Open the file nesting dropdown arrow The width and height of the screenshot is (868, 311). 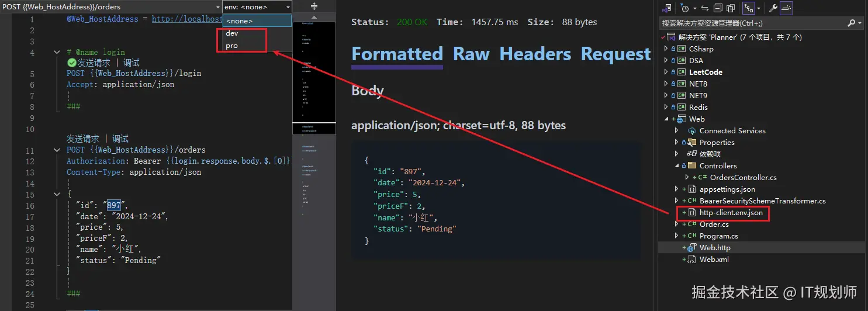[x=759, y=8]
